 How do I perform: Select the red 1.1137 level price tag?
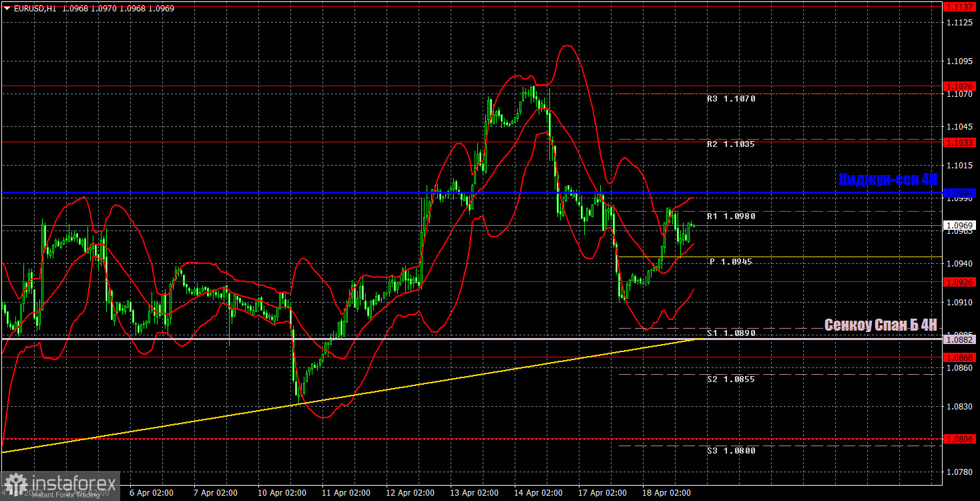pos(960,7)
